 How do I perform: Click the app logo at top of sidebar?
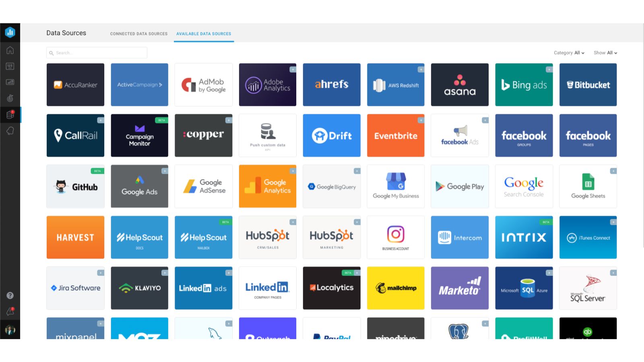click(x=10, y=32)
